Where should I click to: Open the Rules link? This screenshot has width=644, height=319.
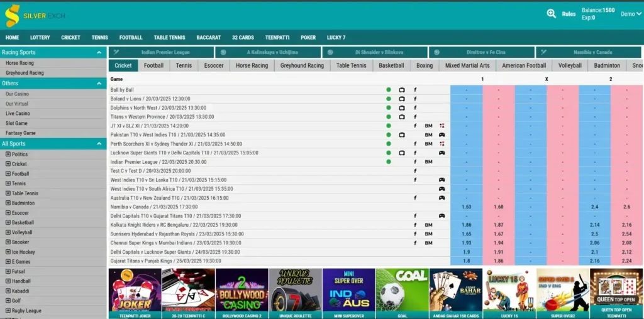[569, 14]
